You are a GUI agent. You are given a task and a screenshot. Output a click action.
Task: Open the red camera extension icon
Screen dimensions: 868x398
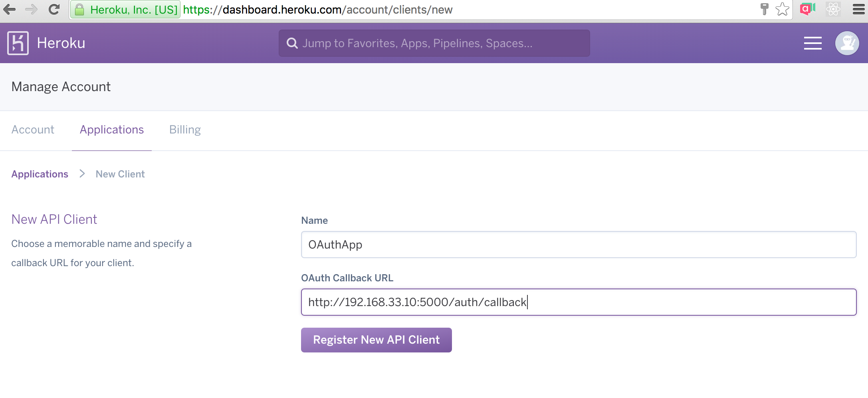pyautogui.click(x=807, y=9)
